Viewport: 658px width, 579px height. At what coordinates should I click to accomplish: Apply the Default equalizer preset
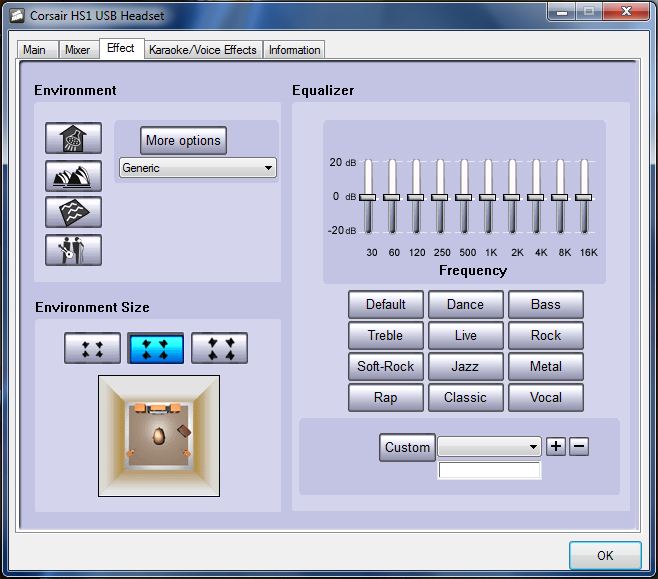(x=386, y=304)
